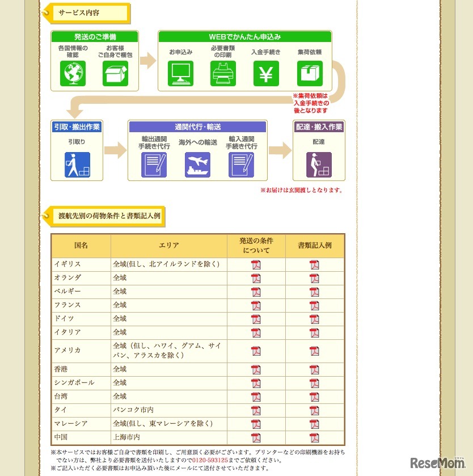Open the 発送の条件 PDF for オランダ
This screenshot has height=476, width=473.
click(256, 279)
